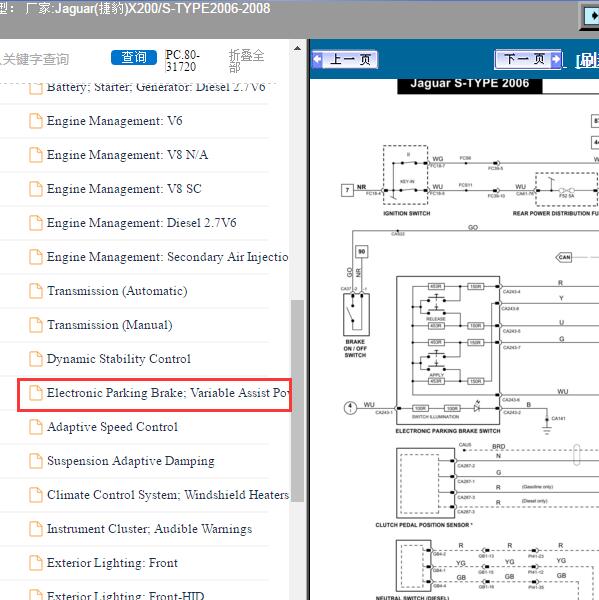
Task: Select Engine Management: V8 SC entry
Action: tap(124, 189)
